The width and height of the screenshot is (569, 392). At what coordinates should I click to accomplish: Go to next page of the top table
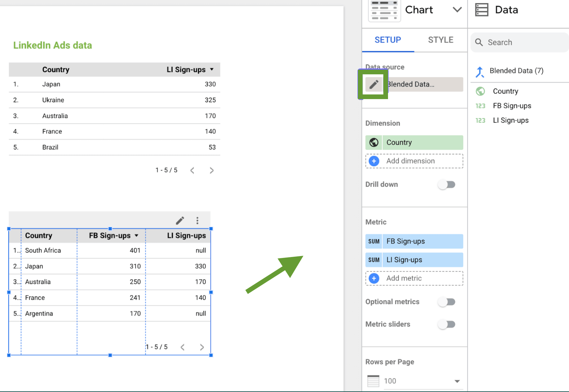click(212, 171)
